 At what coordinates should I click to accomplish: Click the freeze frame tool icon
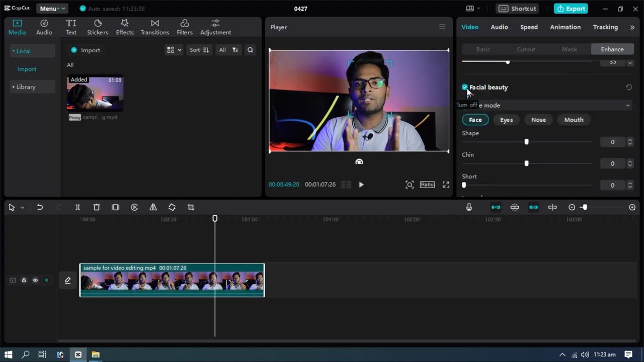(x=115, y=207)
